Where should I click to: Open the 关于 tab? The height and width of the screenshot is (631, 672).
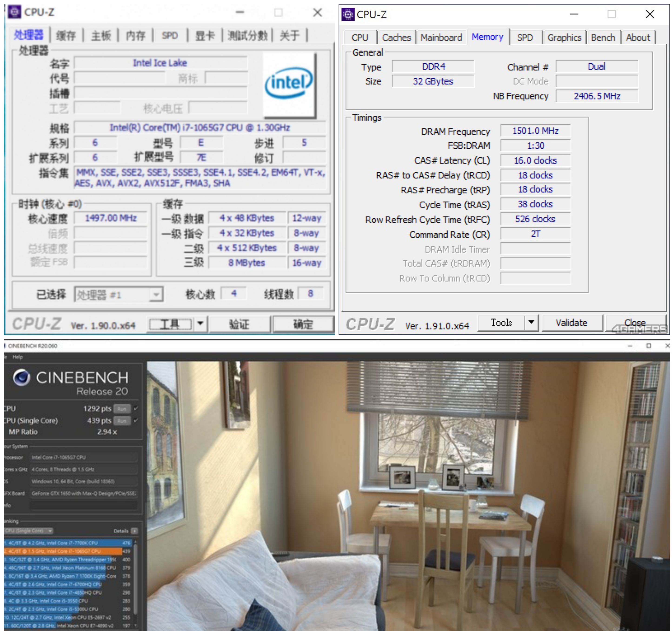pyautogui.click(x=290, y=35)
